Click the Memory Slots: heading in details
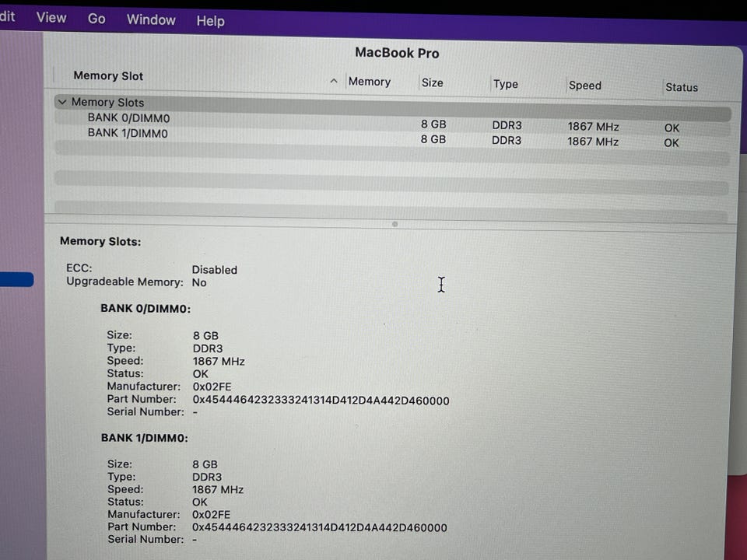 coord(100,241)
